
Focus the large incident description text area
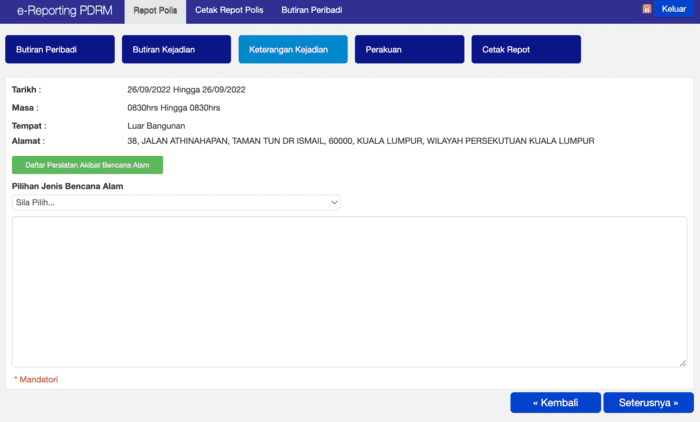pyautogui.click(x=349, y=291)
